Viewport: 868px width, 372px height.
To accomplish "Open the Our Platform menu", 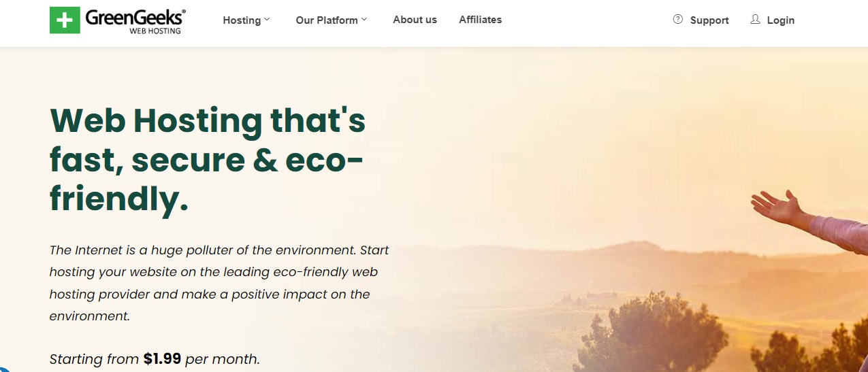I will (327, 20).
